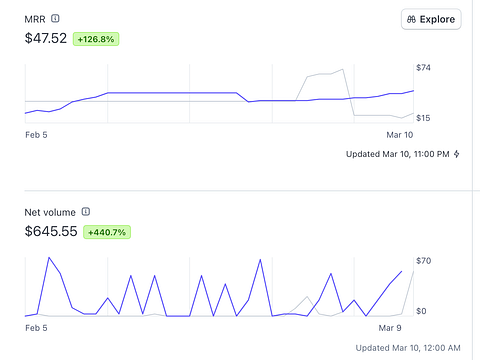480x360 pixels.
Task: Select the +126.8% MRR growth badge
Action: 96,39
